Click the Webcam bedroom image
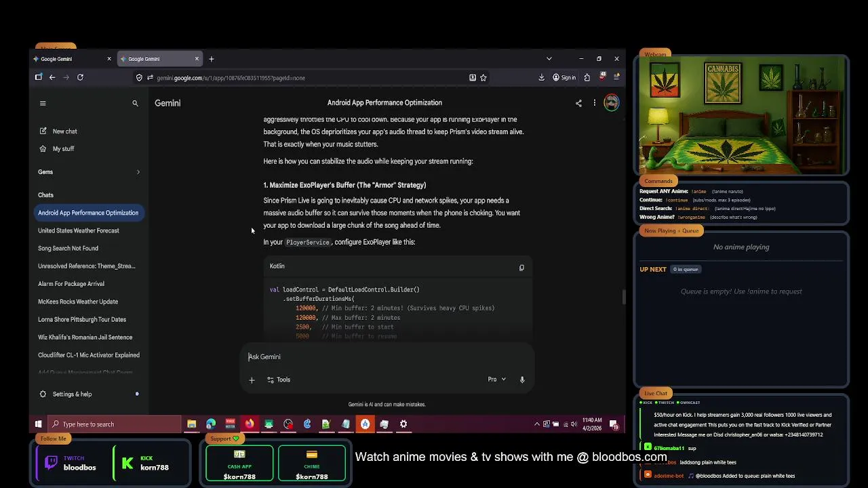The image size is (868, 488). tap(741, 117)
